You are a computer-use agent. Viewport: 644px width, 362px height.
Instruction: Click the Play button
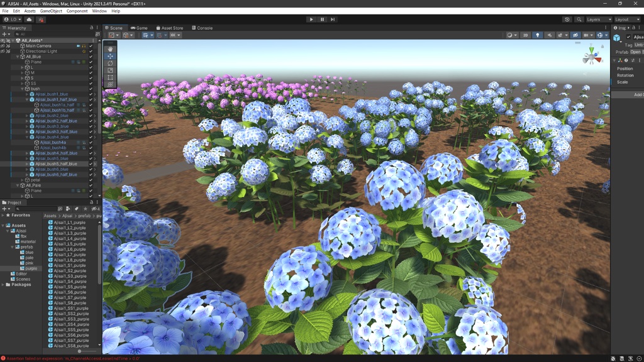[x=311, y=19]
